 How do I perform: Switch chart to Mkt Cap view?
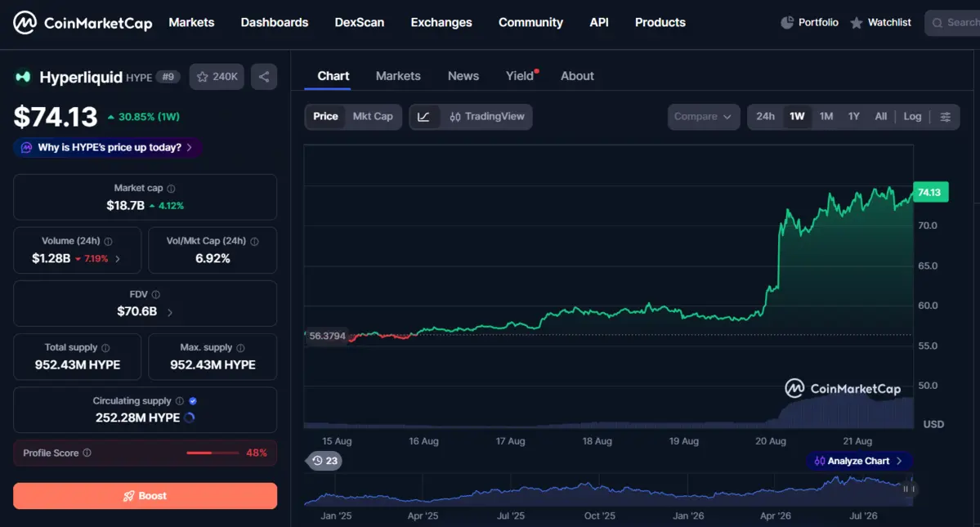(x=373, y=117)
